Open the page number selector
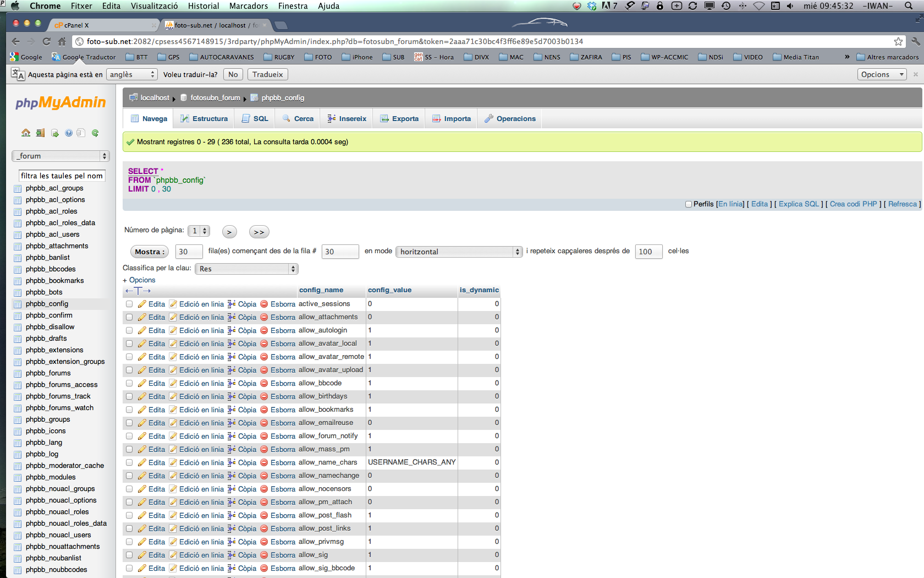Screen dimensions: 924x578 (x=199, y=231)
